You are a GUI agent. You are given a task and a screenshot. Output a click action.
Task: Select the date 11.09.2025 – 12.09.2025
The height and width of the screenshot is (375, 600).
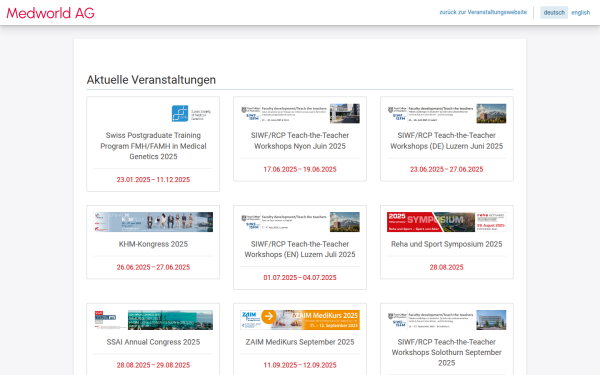pos(300,365)
